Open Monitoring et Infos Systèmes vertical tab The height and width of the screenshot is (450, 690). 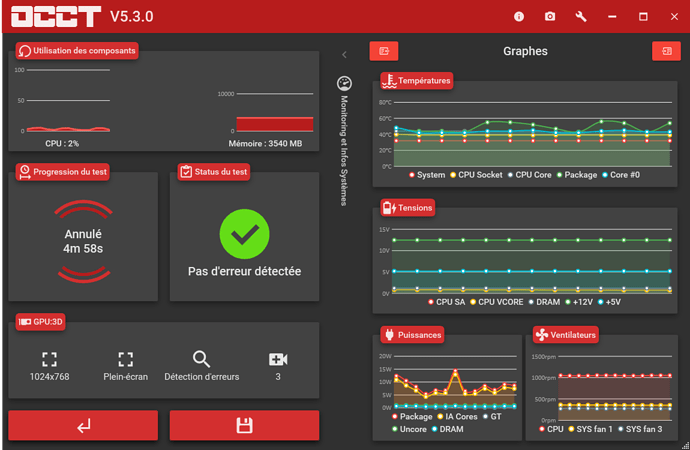coord(344,150)
